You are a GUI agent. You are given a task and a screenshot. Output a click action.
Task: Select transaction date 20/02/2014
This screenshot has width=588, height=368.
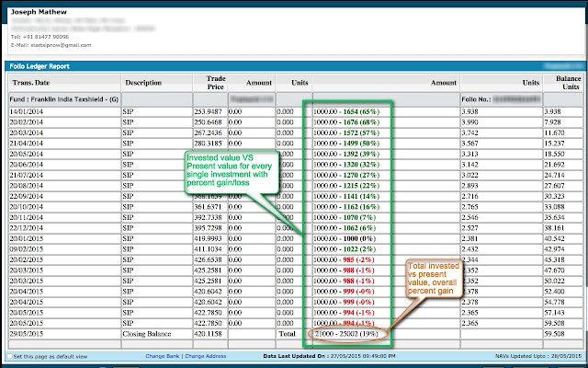click(27, 122)
